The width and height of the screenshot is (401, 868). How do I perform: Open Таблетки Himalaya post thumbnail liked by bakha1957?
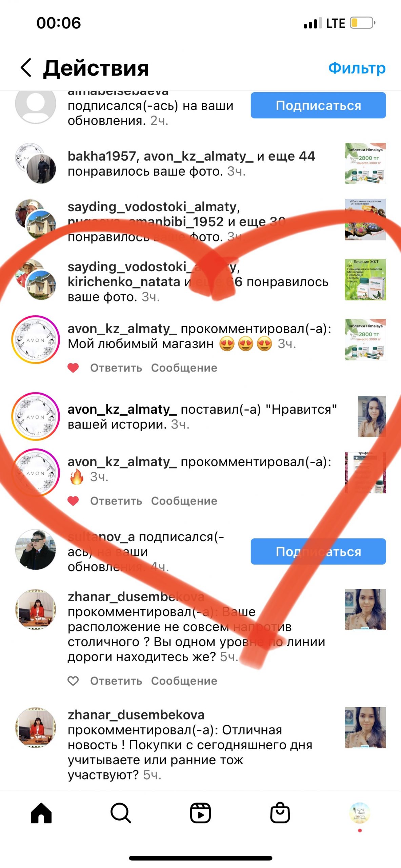tap(365, 163)
